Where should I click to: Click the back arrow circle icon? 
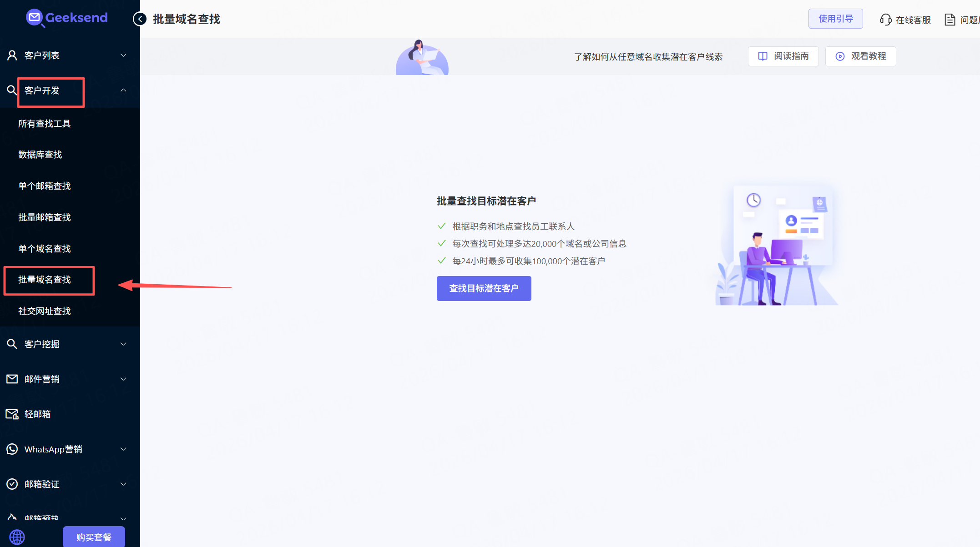pos(140,19)
